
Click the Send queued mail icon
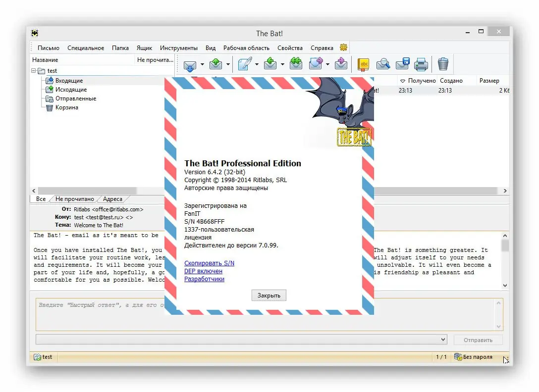pyautogui.click(x=216, y=64)
